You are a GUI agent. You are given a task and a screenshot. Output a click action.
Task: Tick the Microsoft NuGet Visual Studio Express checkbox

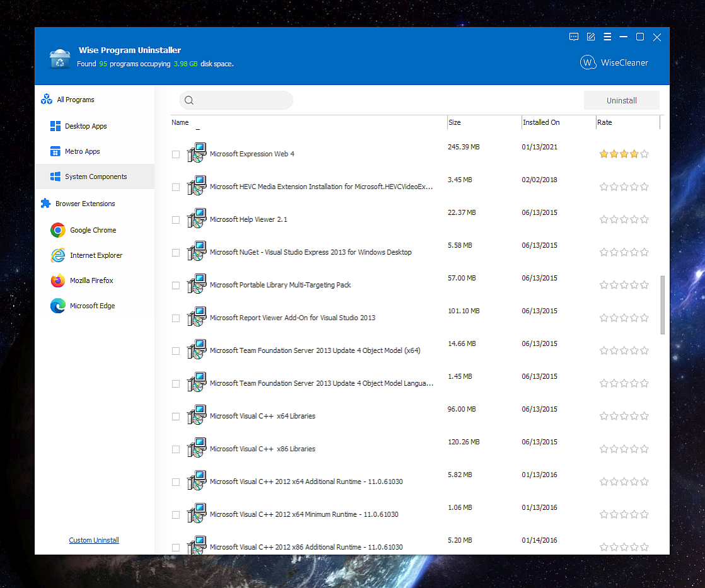tap(176, 253)
